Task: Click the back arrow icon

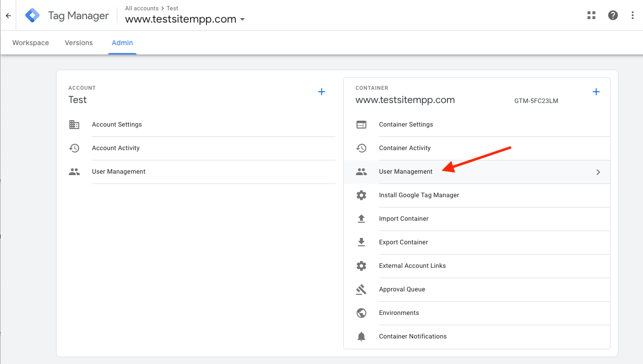Action: 8,16
